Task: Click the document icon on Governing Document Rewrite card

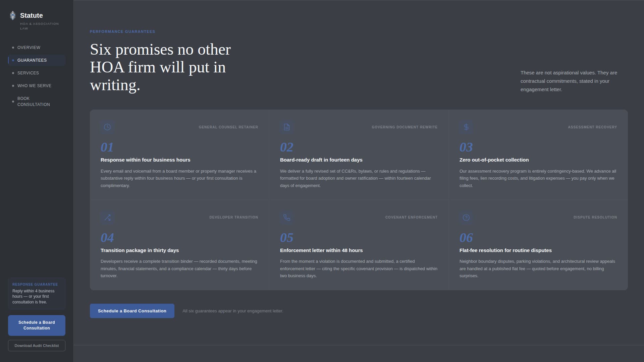Action: click(x=287, y=127)
